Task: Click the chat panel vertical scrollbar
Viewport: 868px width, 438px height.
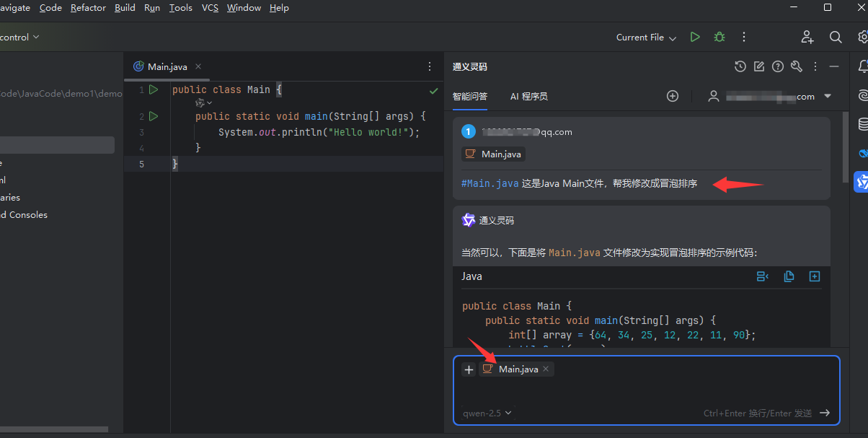Action: click(x=846, y=147)
